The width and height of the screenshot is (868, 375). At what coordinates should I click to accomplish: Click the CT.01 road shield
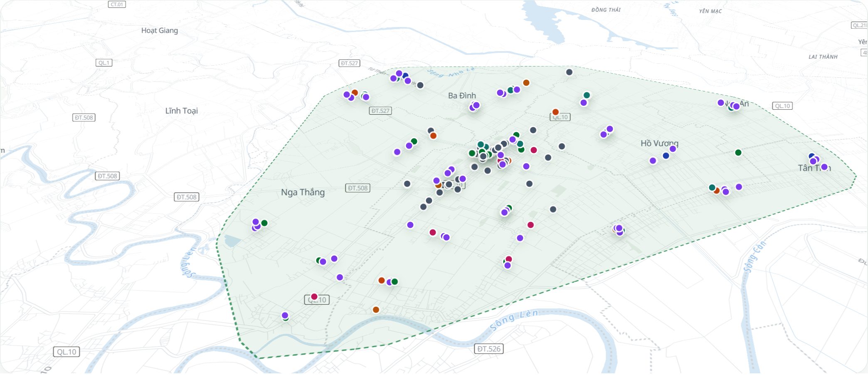pos(117,4)
